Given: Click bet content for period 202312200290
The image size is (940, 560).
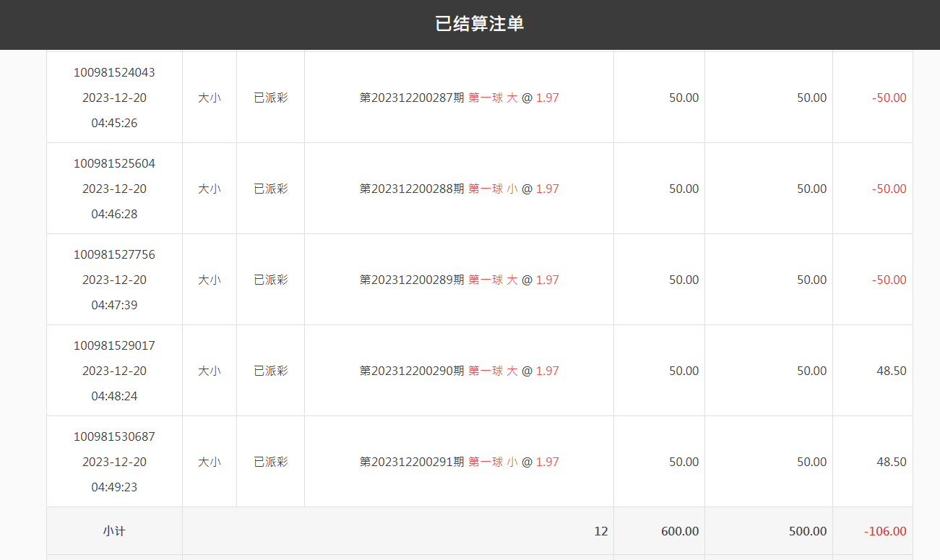Looking at the screenshot, I should pos(459,371).
